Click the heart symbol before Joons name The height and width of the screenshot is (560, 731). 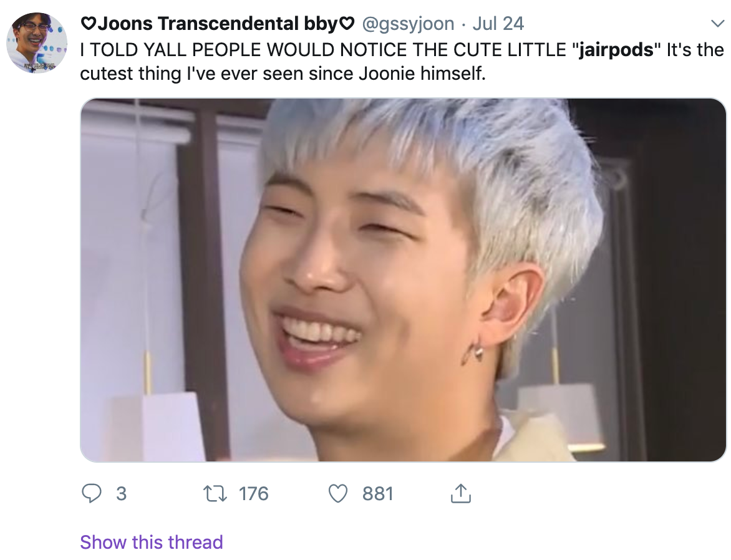[x=89, y=23]
